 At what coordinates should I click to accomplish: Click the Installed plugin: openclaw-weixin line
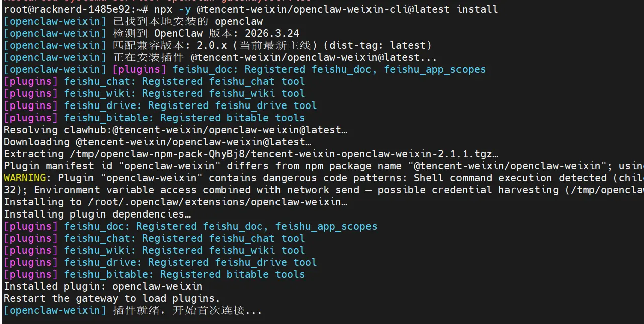[x=103, y=286]
